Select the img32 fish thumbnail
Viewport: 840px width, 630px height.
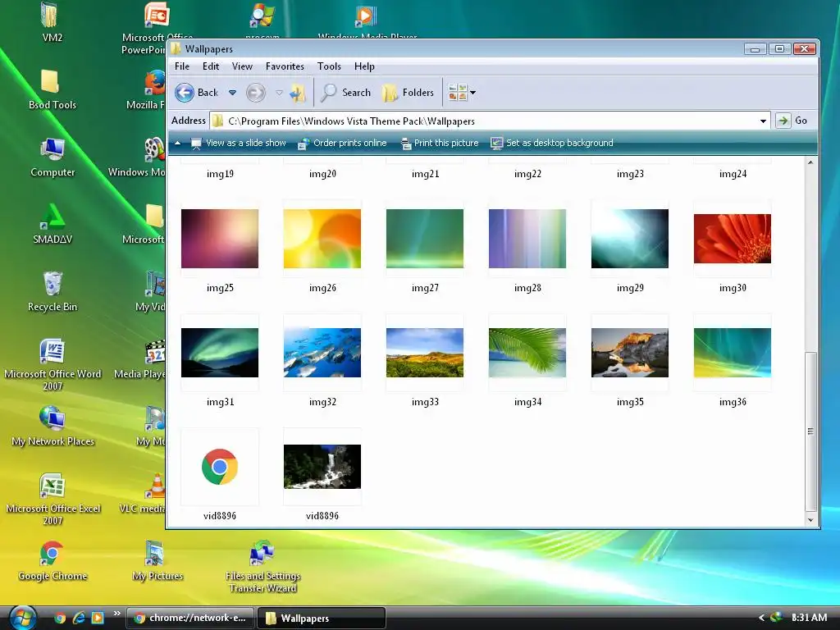pos(322,353)
